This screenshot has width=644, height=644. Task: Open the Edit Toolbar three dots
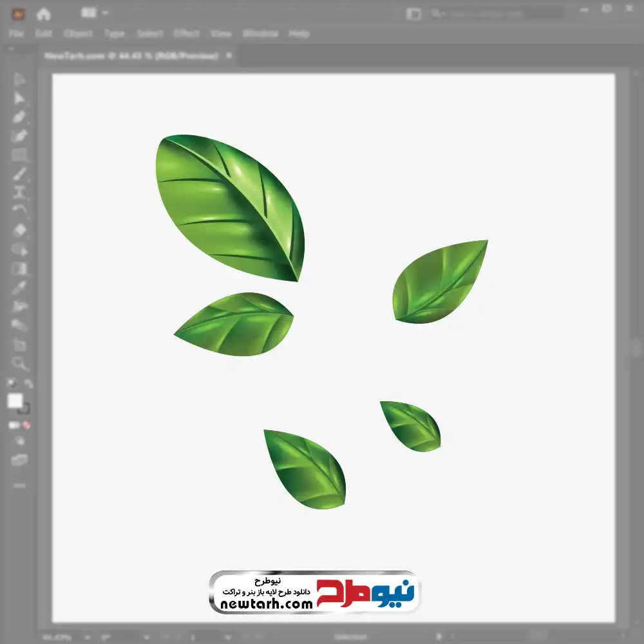pyautogui.click(x=19, y=484)
